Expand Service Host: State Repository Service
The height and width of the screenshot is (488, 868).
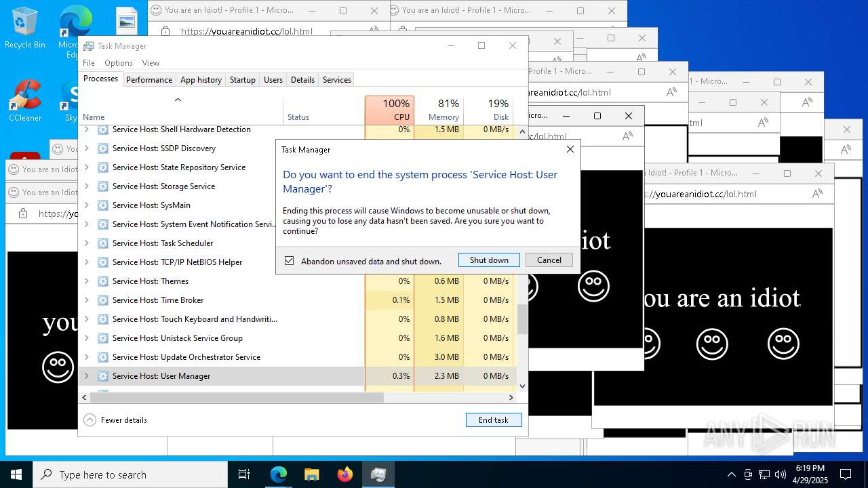pyautogui.click(x=86, y=167)
